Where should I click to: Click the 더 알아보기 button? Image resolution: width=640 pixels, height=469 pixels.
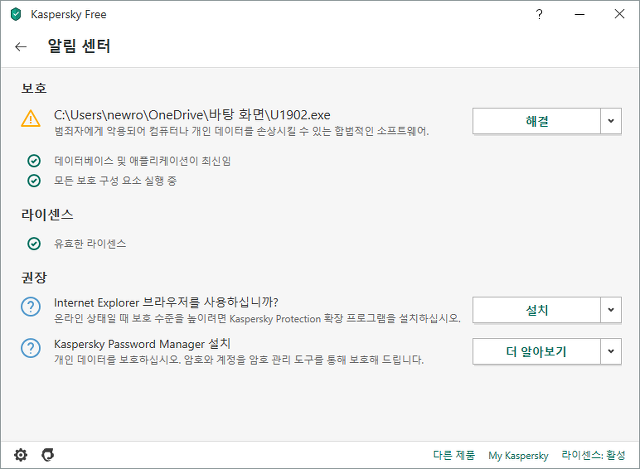pyautogui.click(x=536, y=351)
